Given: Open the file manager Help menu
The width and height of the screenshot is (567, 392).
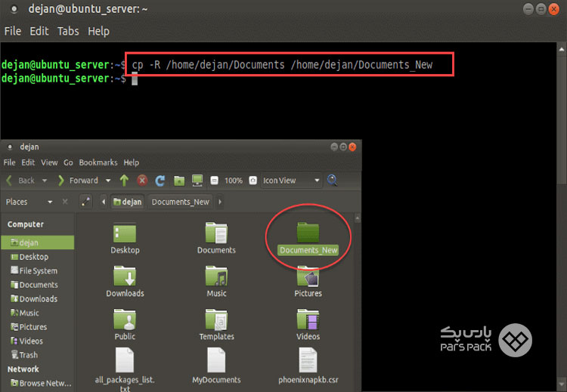Looking at the screenshot, I should coord(132,162).
